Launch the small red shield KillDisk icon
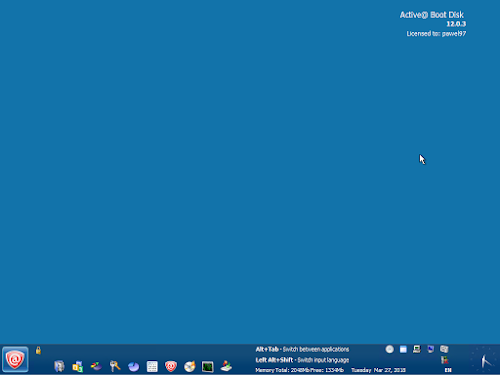 [171, 366]
